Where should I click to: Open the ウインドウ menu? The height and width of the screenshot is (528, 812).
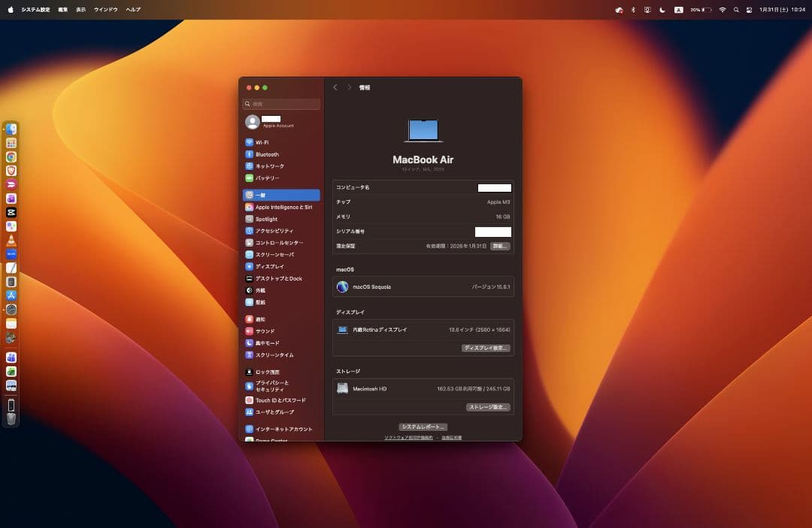105,10
